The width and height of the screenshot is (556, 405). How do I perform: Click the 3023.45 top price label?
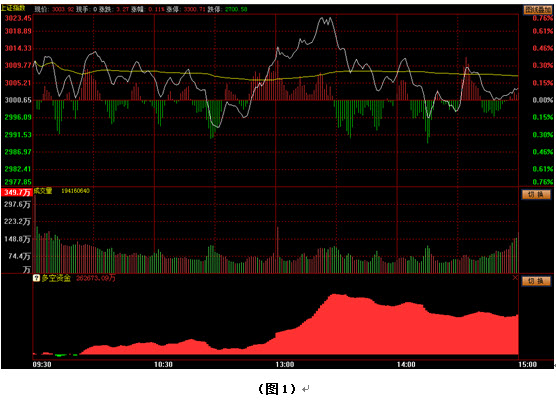18,18
